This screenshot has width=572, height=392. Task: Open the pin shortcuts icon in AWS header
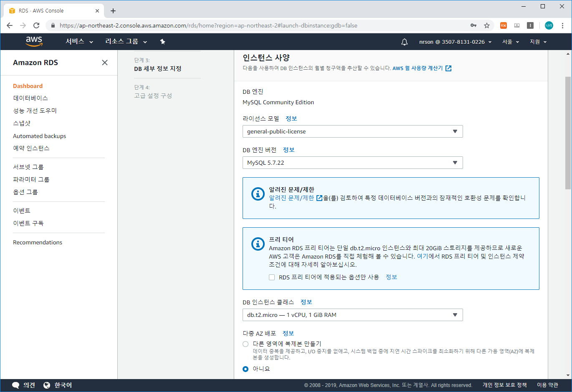pyautogui.click(x=163, y=42)
